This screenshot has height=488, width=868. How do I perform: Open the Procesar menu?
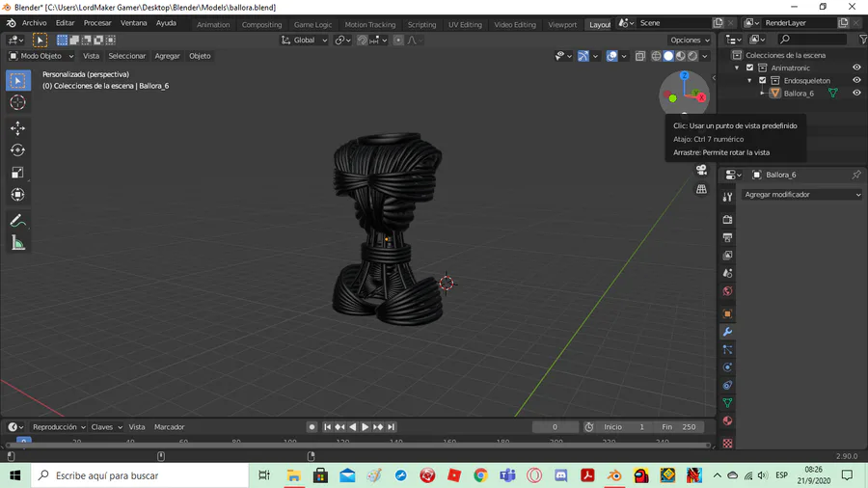tap(97, 23)
